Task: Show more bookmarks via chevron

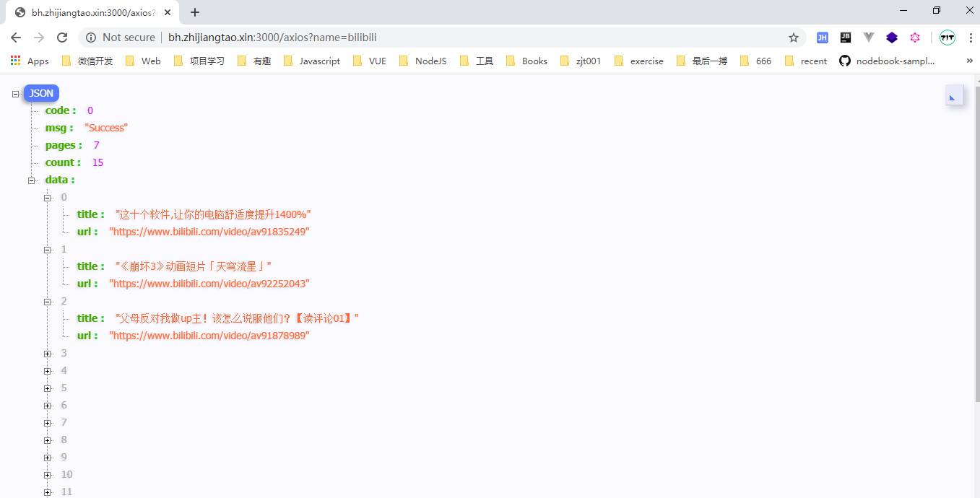Action: tap(969, 61)
